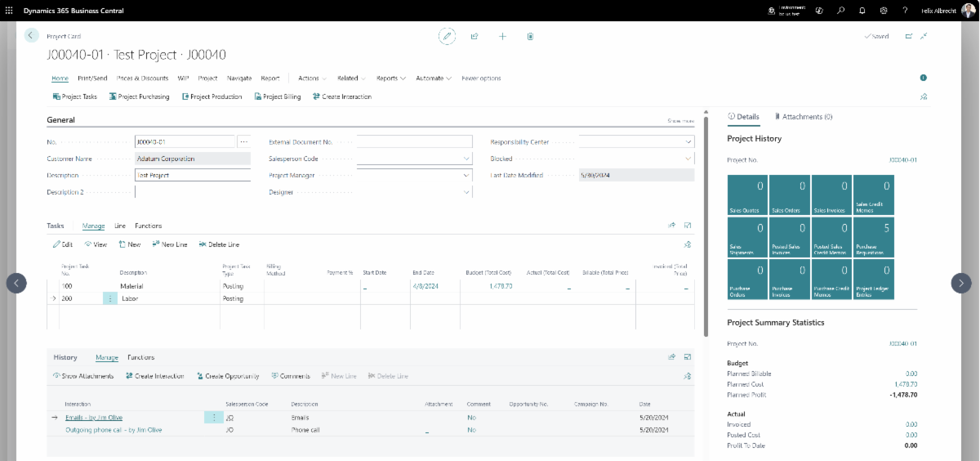The height and width of the screenshot is (461, 980).
Task: Open the Emails by Jim Olive link
Action: 94,418
